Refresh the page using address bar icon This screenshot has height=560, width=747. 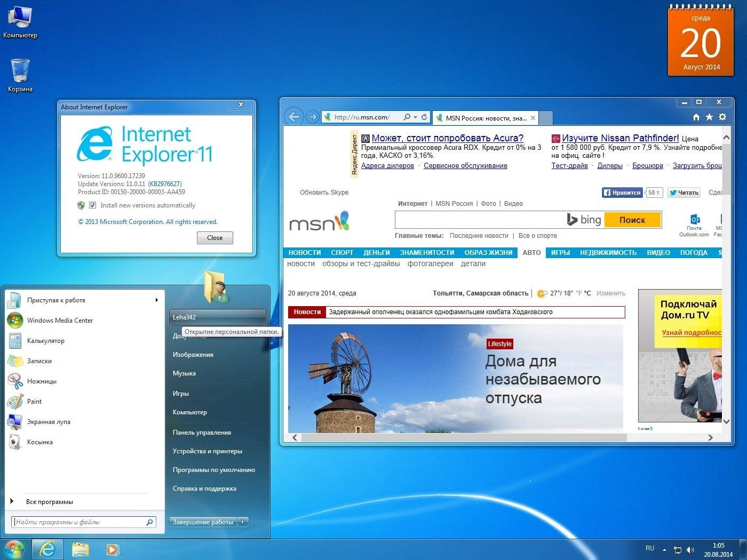(424, 117)
